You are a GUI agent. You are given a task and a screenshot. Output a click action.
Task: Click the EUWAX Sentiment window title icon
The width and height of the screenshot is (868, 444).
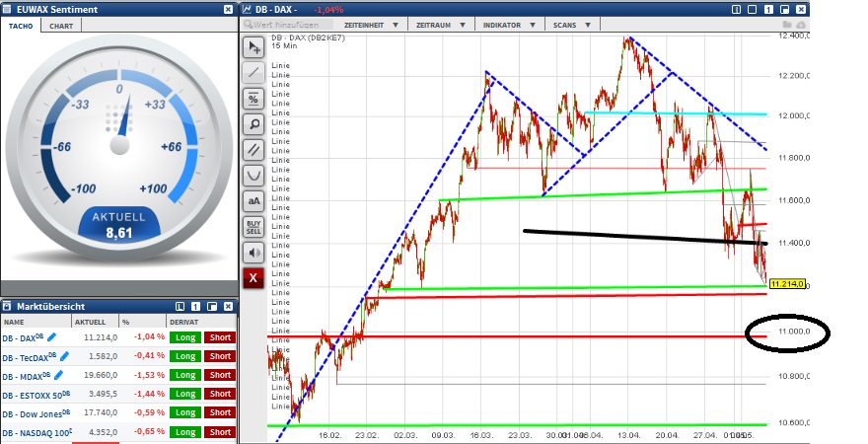[7, 10]
